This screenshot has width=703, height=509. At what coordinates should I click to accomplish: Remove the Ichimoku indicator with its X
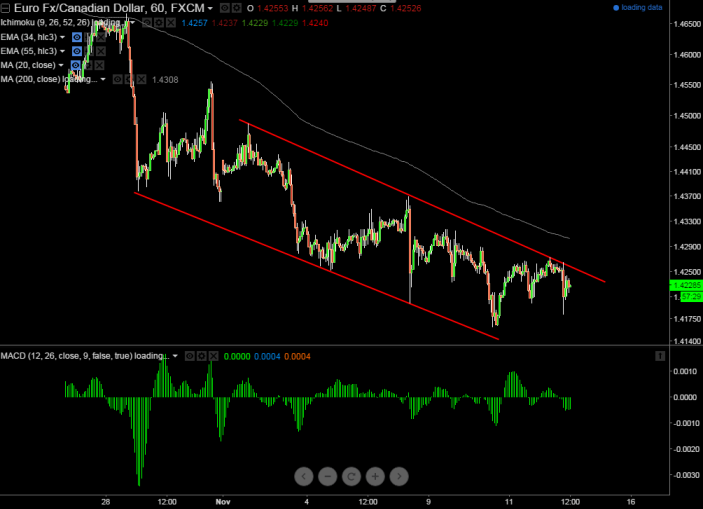[x=171, y=22]
